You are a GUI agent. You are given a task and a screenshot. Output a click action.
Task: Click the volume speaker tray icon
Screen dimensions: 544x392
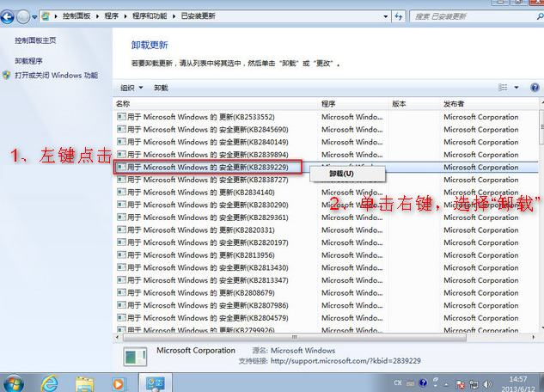(x=487, y=384)
